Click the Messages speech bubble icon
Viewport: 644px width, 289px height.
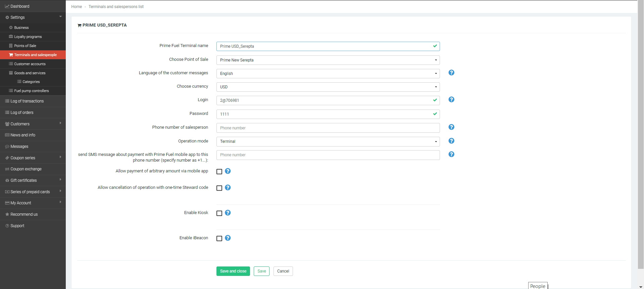(7, 147)
